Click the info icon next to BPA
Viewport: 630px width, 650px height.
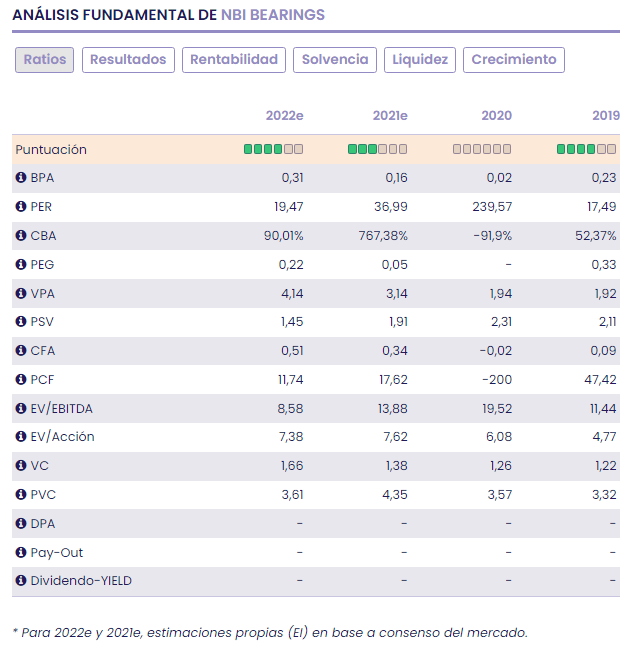(x=21, y=177)
